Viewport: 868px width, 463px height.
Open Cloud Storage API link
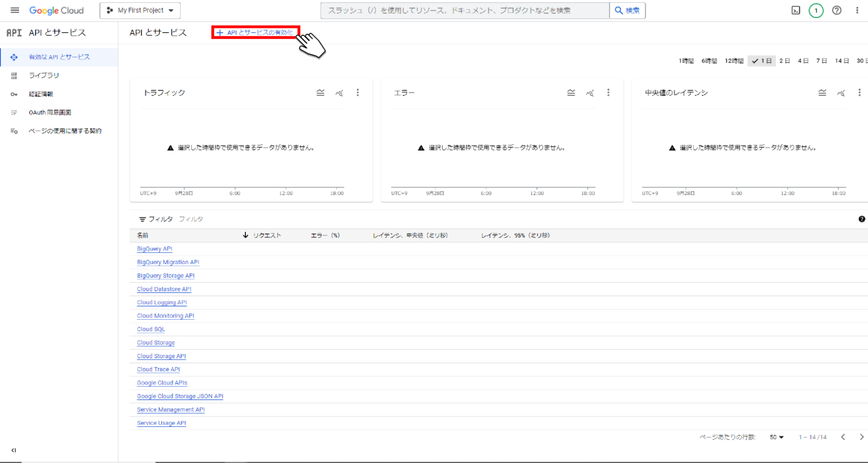tap(162, 356)
